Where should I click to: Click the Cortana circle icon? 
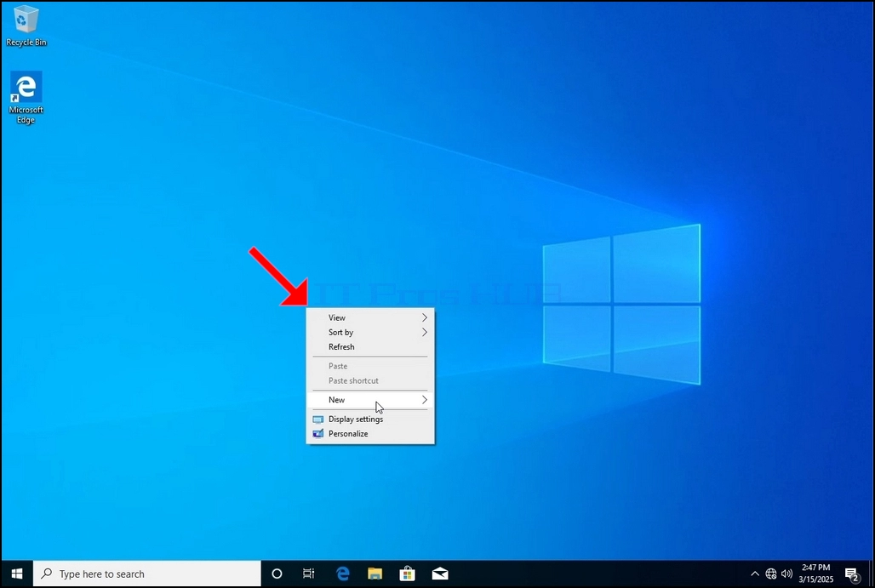[x=277, y=574]
